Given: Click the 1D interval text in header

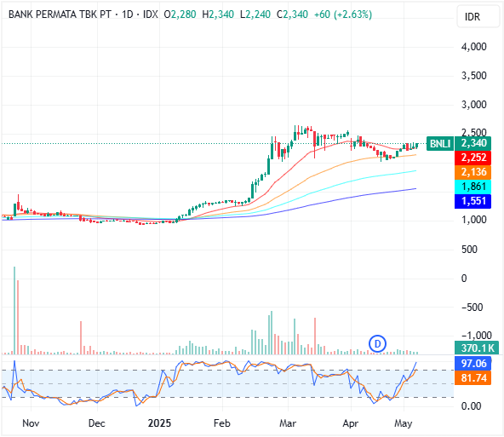Looking at the screenshot, I should [128, 14].
